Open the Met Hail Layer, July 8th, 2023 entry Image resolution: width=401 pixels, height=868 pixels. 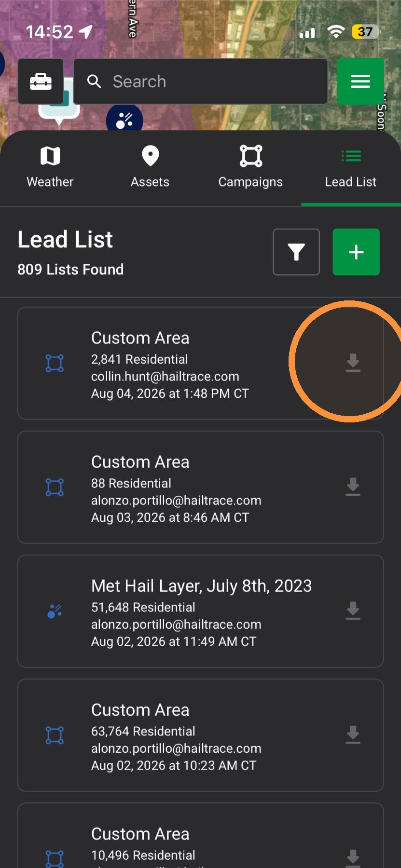coord(201,611)
